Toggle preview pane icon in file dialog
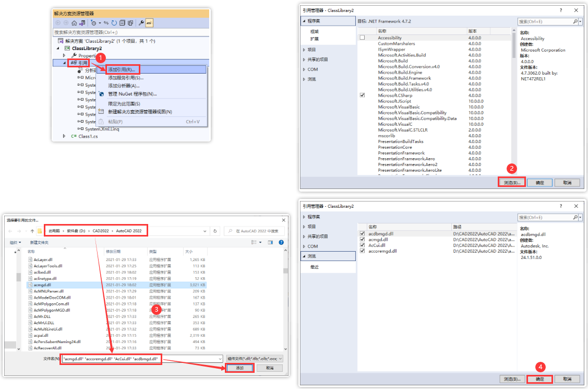The height and width of the screenshot is (389, 588). [270, 242]
